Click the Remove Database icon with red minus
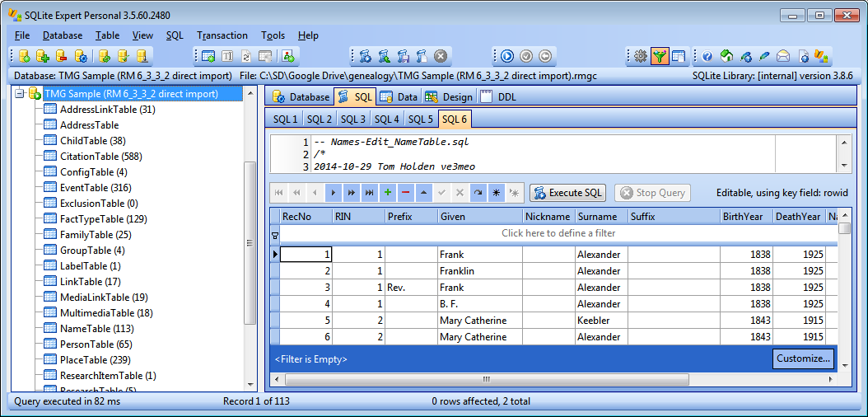 (62, 56)
